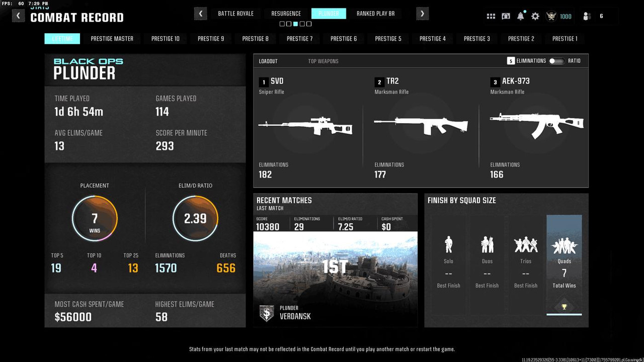The image size is (644, 362).
Task: Select the Plunder tab
Action: click(329, 14)
